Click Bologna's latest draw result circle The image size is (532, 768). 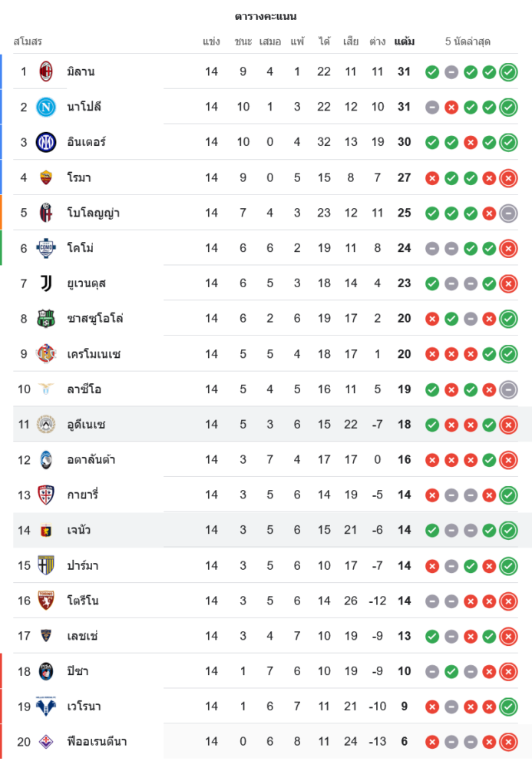508,214
